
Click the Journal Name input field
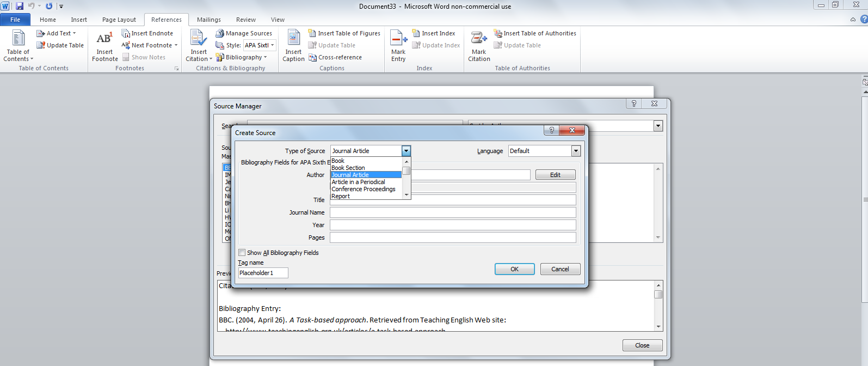click(x=452, y=212)
